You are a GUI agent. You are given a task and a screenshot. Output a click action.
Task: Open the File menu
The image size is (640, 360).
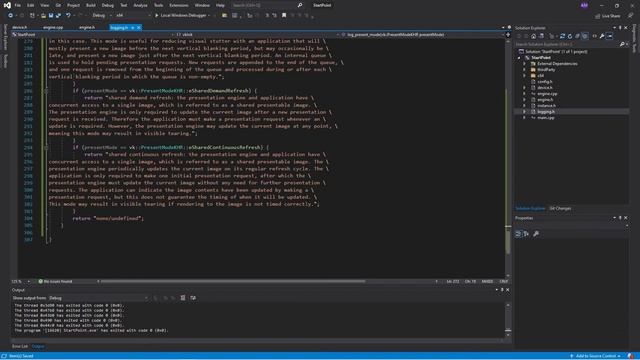point(18,5)
